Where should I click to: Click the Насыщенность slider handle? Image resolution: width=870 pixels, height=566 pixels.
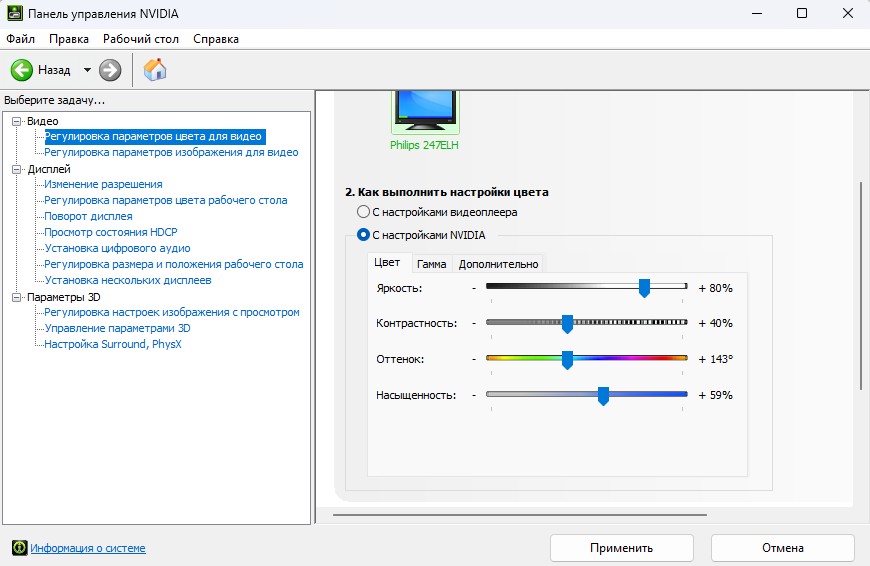pos(603,396)
